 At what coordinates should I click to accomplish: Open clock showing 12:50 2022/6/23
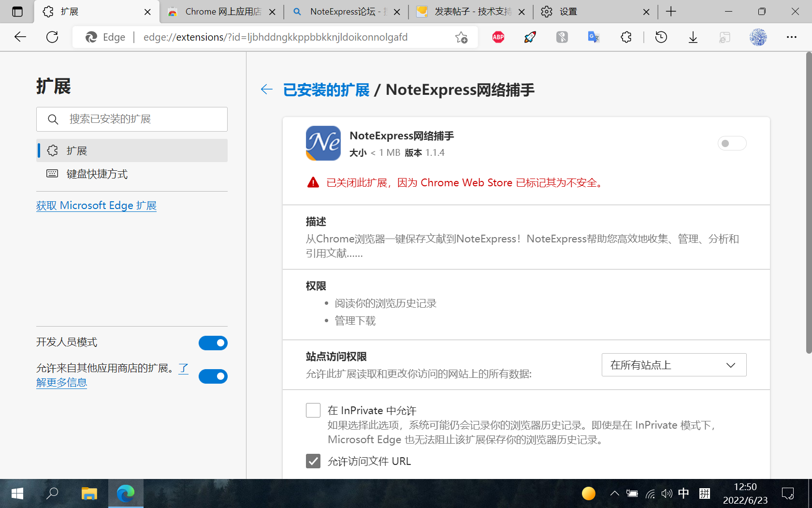(x=745, y=493)
